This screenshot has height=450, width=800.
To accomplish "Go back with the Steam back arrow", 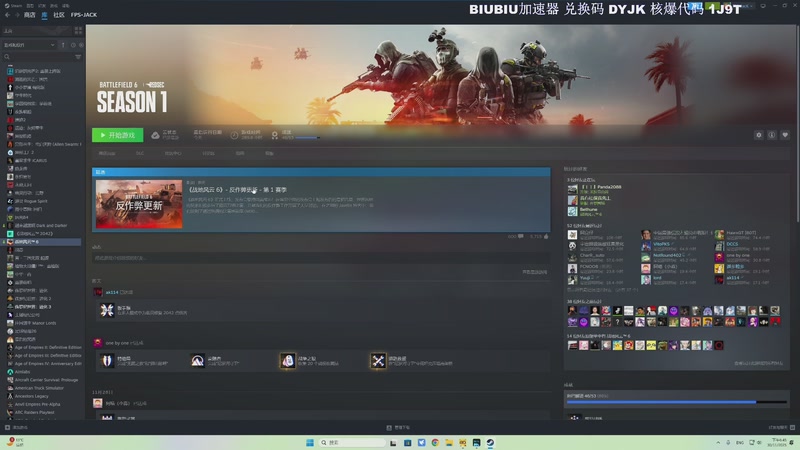I will [7, 15].
